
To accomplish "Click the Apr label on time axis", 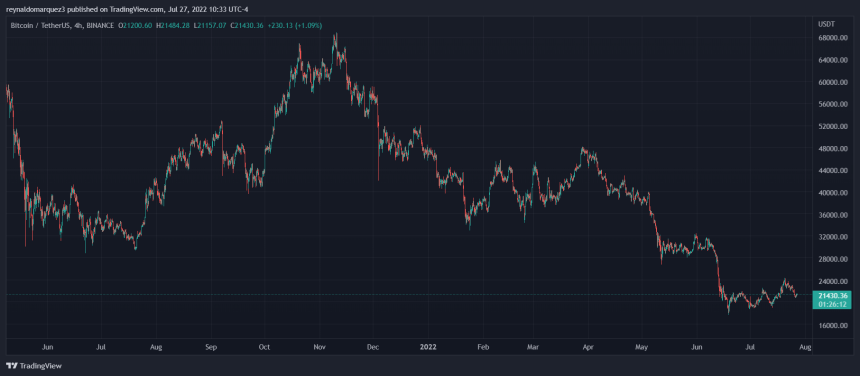I will pyautogui.click(x=588, y=347).
